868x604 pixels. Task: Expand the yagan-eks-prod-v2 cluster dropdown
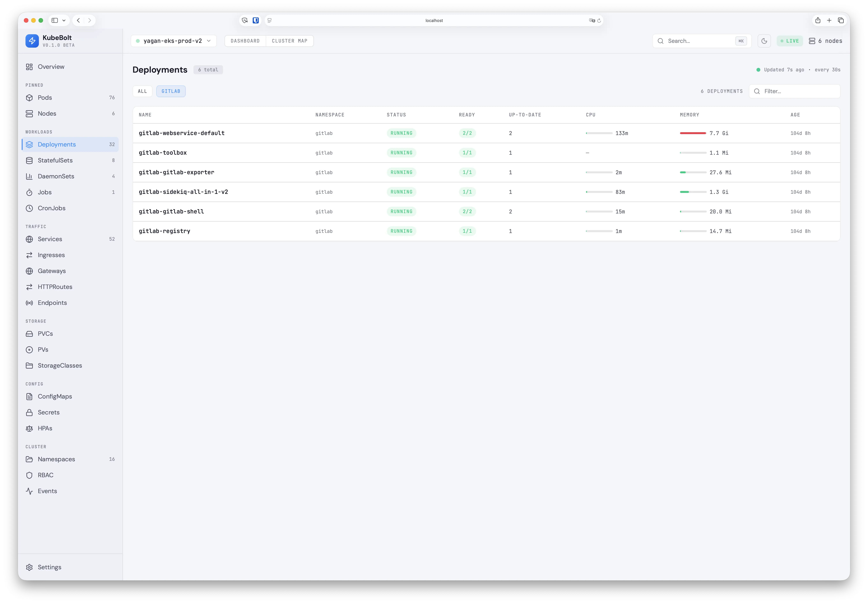pos(174,41)
